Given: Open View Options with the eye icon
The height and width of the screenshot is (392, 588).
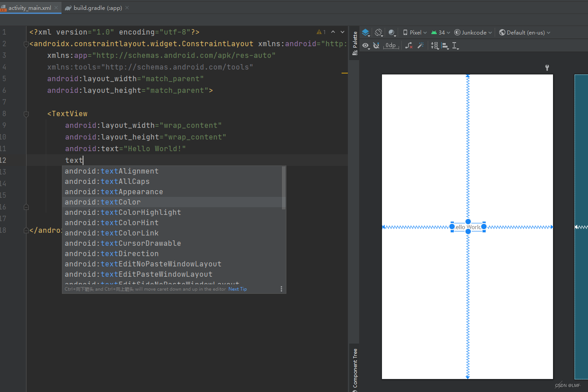Looking at the screenshot, I should coord(365,45).
